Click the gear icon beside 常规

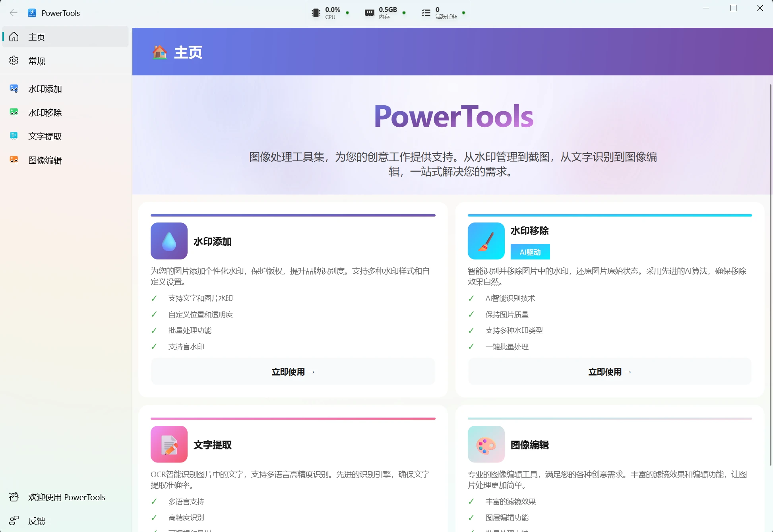pyautogui.click(x=14, y=60)
